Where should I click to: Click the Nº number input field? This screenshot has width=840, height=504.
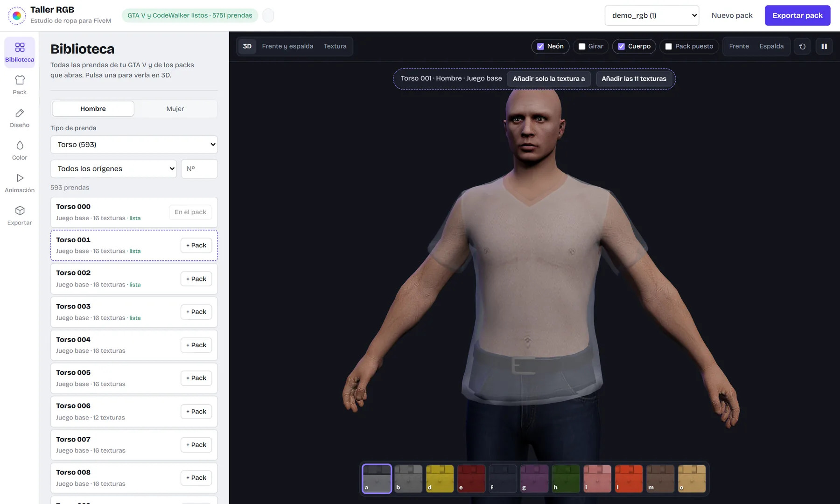point(199,168)
